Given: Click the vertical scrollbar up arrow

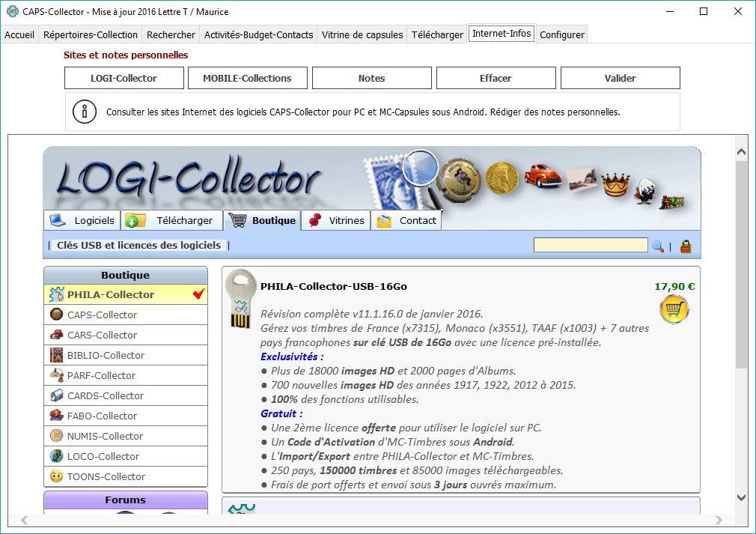Looking at the screenshot, I should coord(742,151).
